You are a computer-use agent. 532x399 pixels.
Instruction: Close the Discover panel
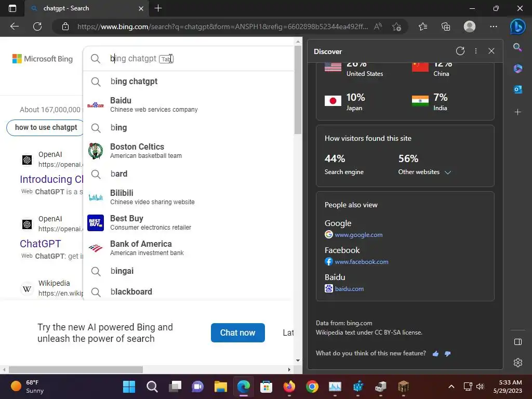pyautogui.click(x=491, y=51)
